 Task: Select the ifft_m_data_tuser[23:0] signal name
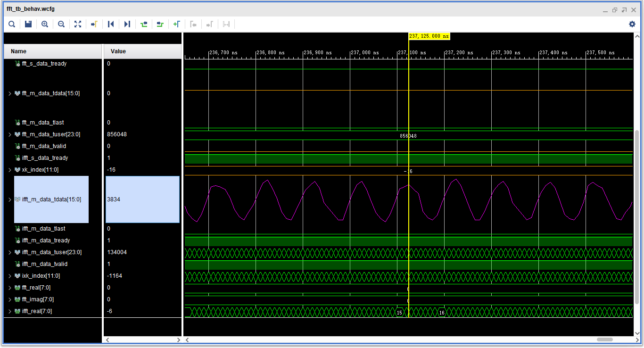52,252
